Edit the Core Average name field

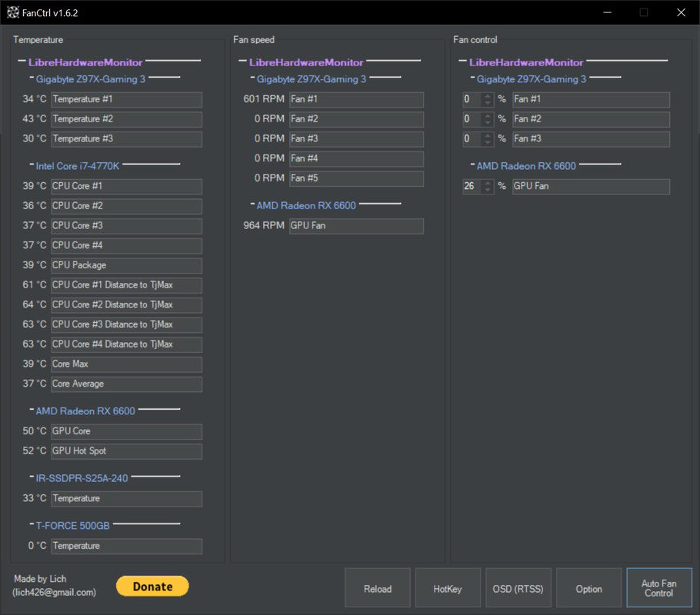click(x=126, y=384)
